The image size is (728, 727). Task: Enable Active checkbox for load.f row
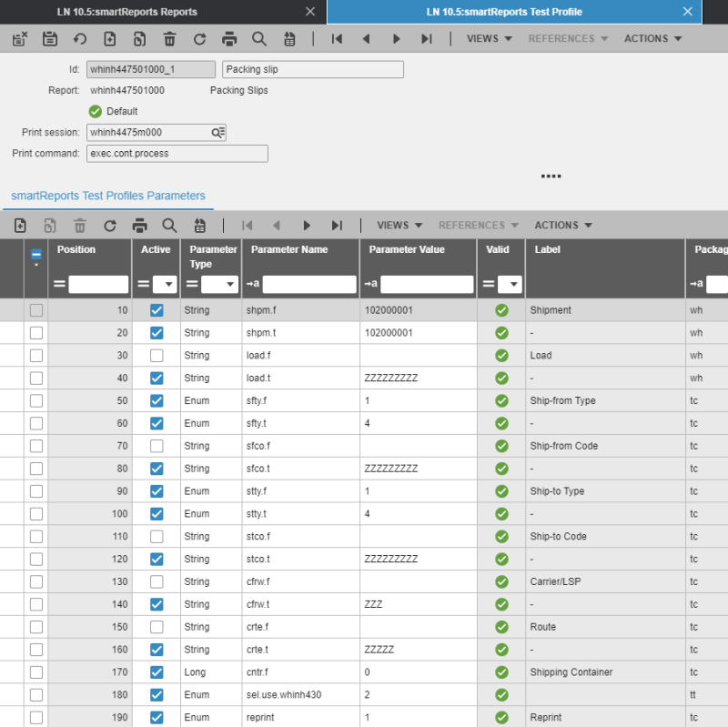[157, 356]
